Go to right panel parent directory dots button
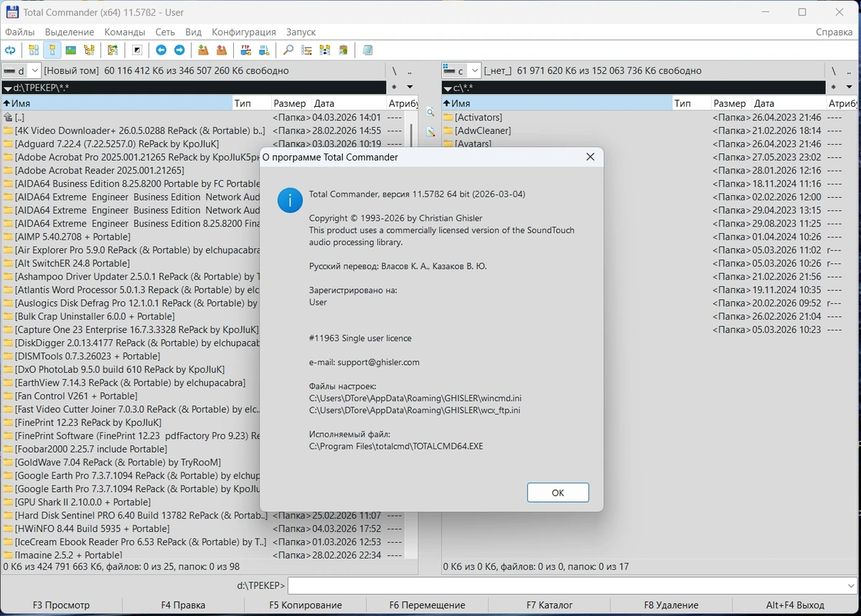 pyautogui.click(x=850, y=71)
